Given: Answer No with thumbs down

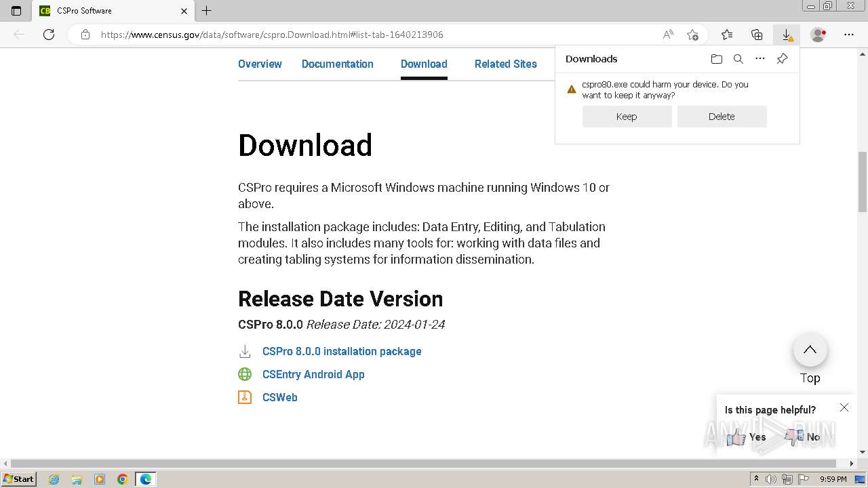Looking at the screenshot, I should (x=802, y=437).
